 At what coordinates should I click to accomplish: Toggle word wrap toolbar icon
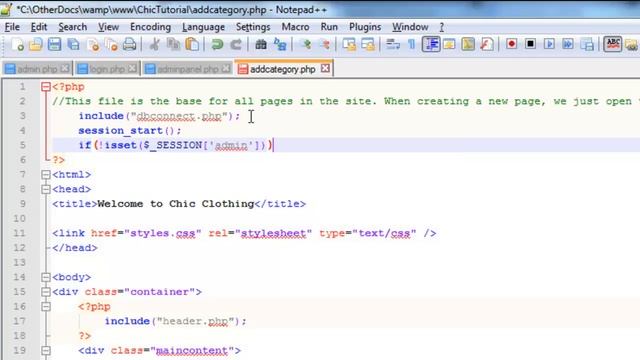pos(393,44)
